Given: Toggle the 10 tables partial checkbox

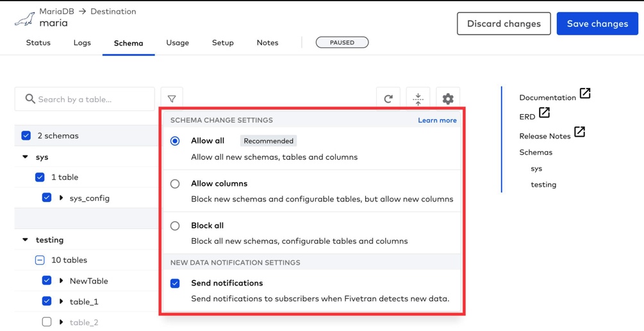Looking at the screenshot, I should point(40,260).
